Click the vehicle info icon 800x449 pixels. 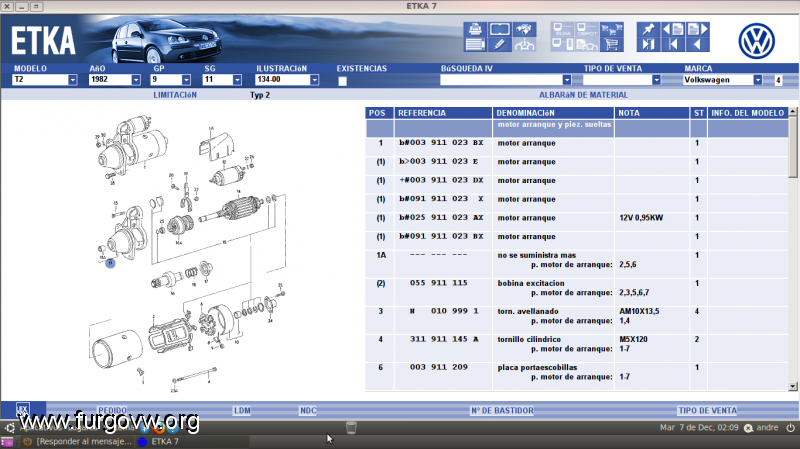point(524,44)
